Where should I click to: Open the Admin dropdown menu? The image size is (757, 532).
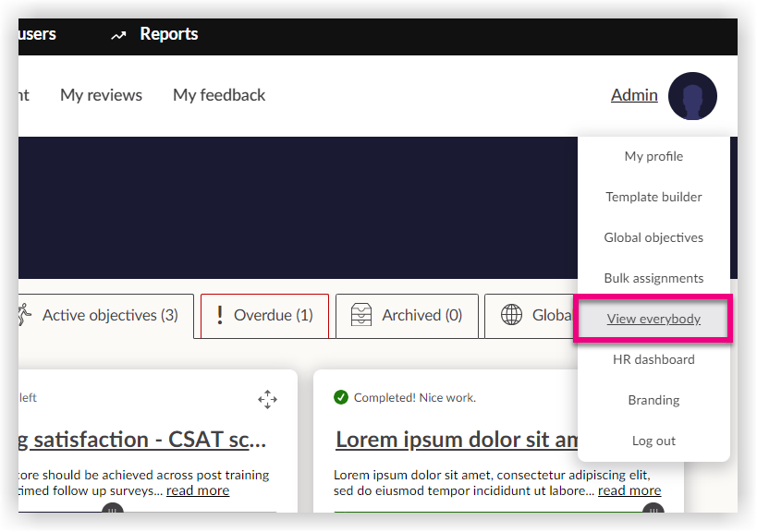tap(634, 95)
